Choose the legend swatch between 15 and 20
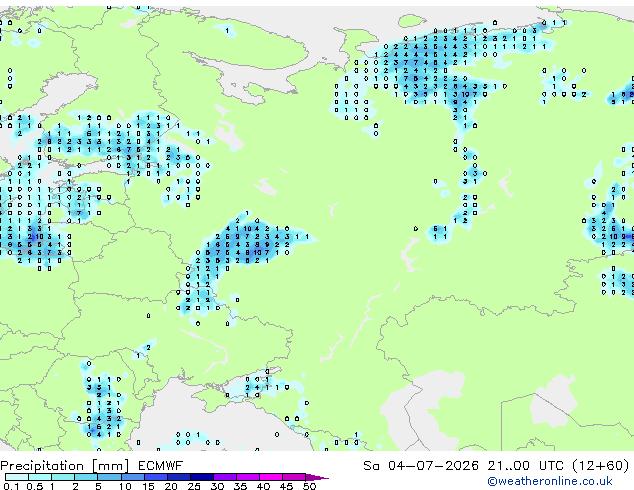Viewport: 634px width, 490px height. click(x=156, y=477)
